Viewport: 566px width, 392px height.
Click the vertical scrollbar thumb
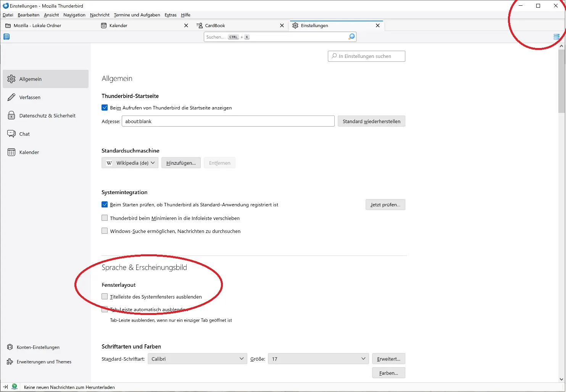(561, 81)
